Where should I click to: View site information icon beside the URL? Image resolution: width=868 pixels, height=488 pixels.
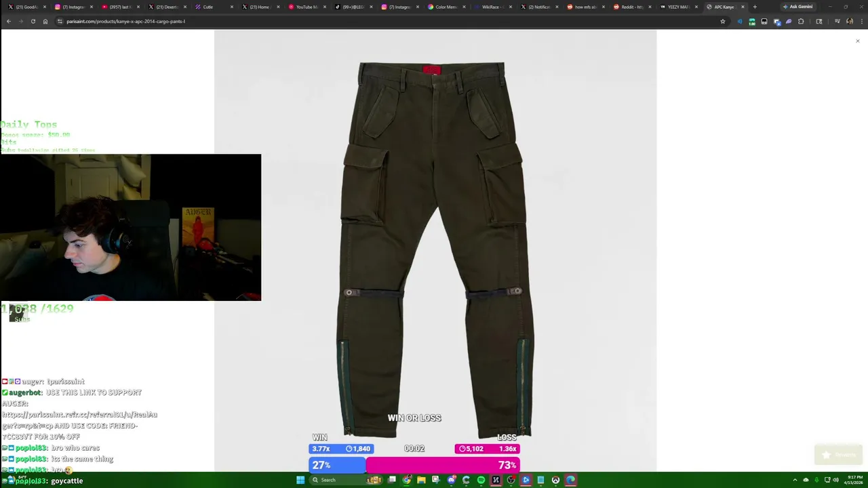(60, 21)
